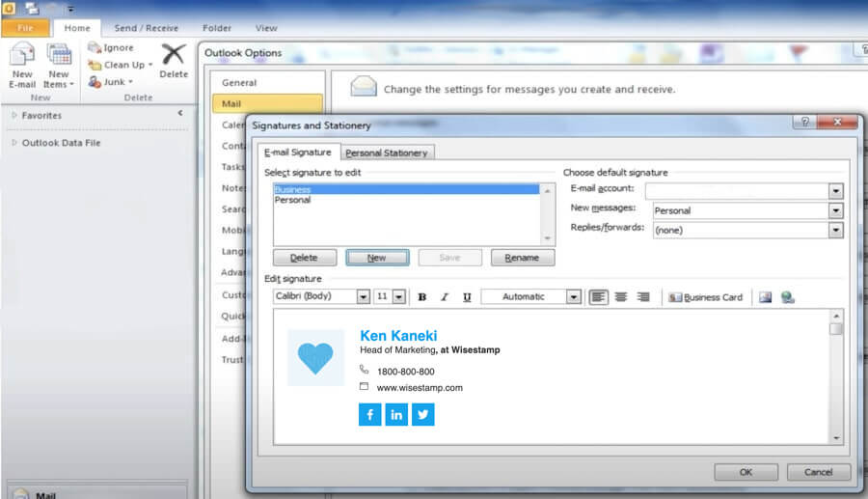This screenshot has width=868, height=499.
Task: Align signature text left
Action: 598,297
